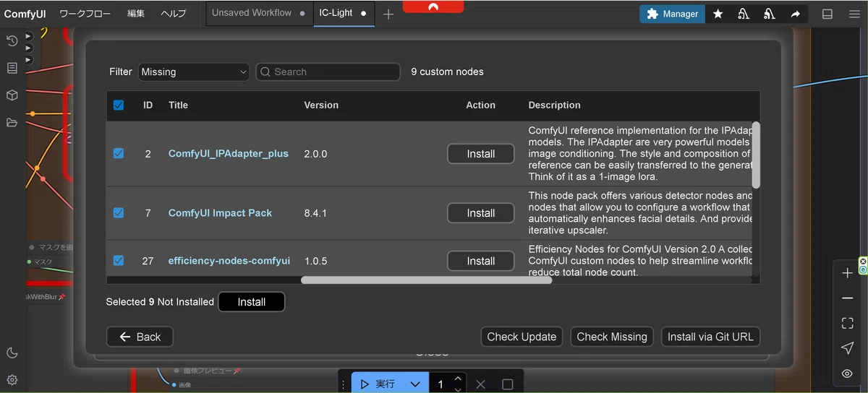Zoom out with the minus canvas icon
The height and width of the screenshot is (393, 868).
(x=847, y=298)
